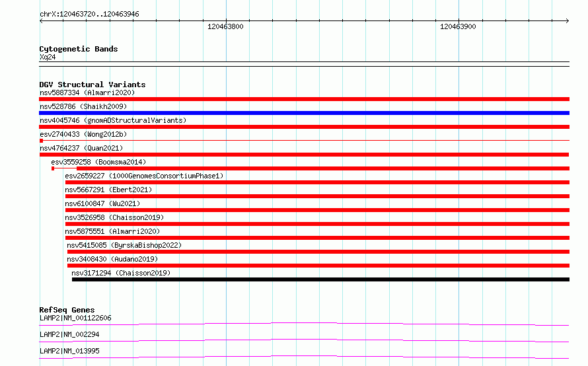Click the red bar under nsv3408430

click(x=318, y=266)
